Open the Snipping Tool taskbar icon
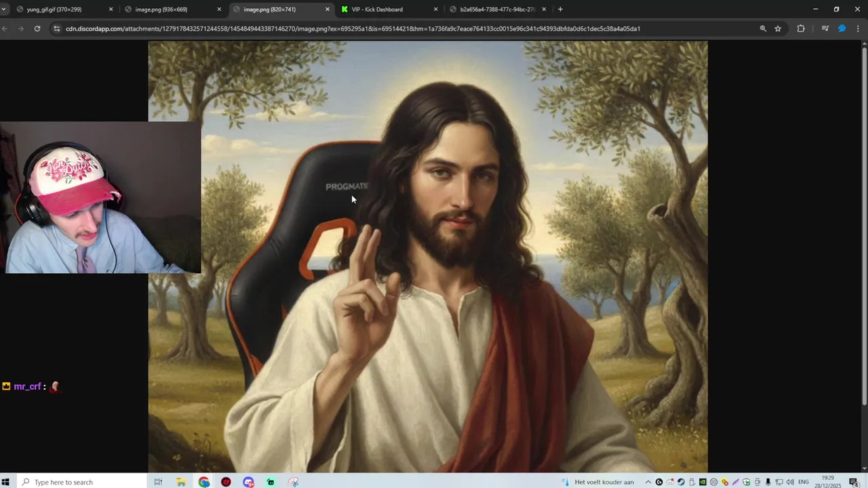The height and width of the screenshot is (488, 868). [293, 482]
